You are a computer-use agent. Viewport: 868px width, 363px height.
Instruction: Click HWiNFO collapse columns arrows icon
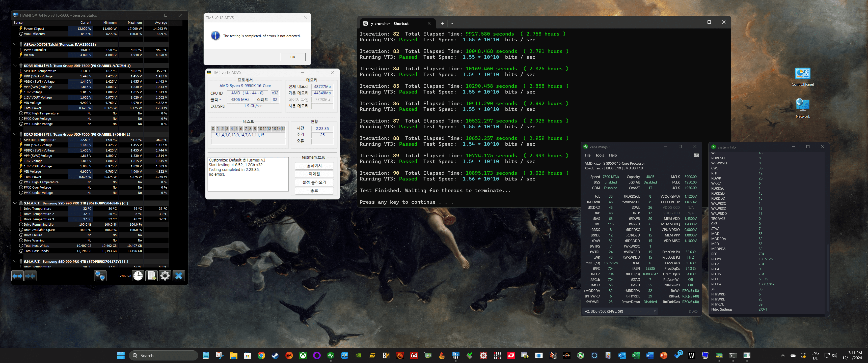(x=30, y=276)
